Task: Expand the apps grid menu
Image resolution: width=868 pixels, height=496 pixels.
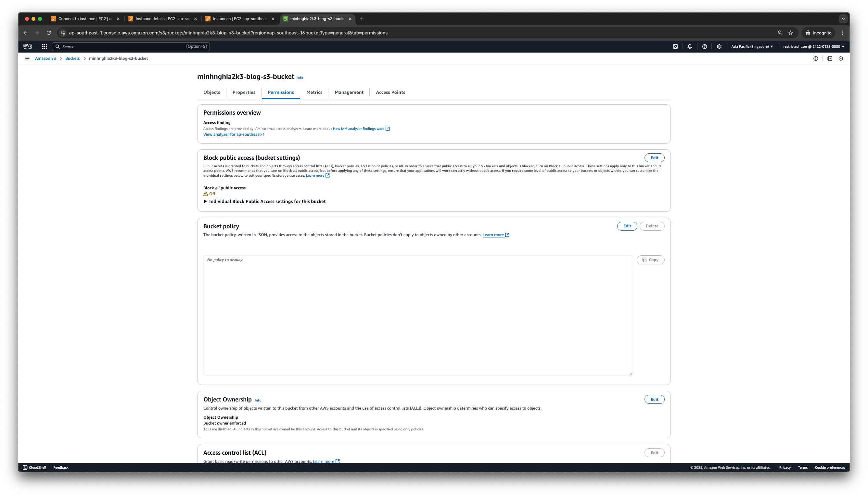Action: (45, 46)
